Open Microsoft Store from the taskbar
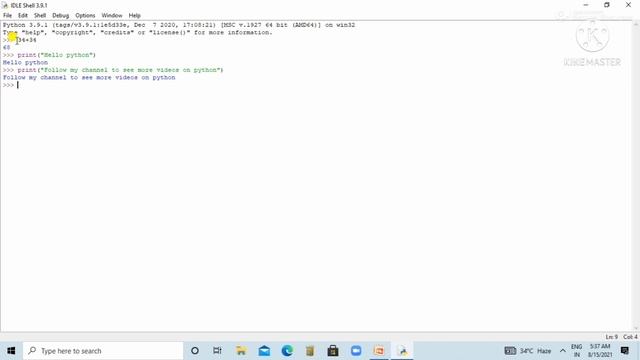The width and height of the screenshot is (640, 360). pos(333,351)
